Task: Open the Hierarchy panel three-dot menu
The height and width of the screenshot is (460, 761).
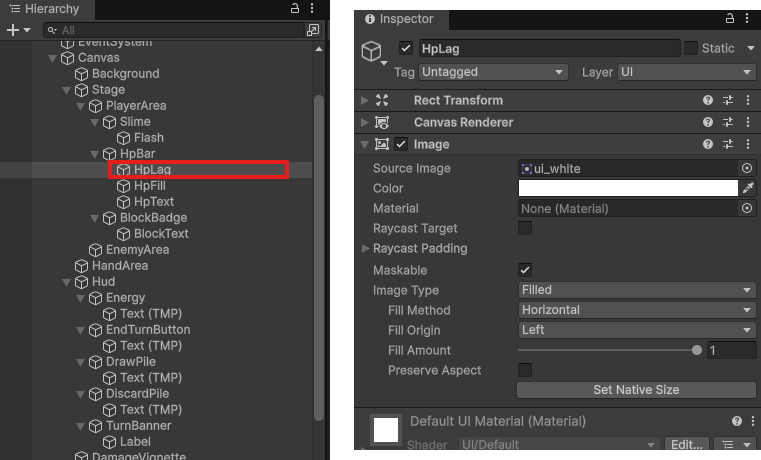Action: pos(312,8)
